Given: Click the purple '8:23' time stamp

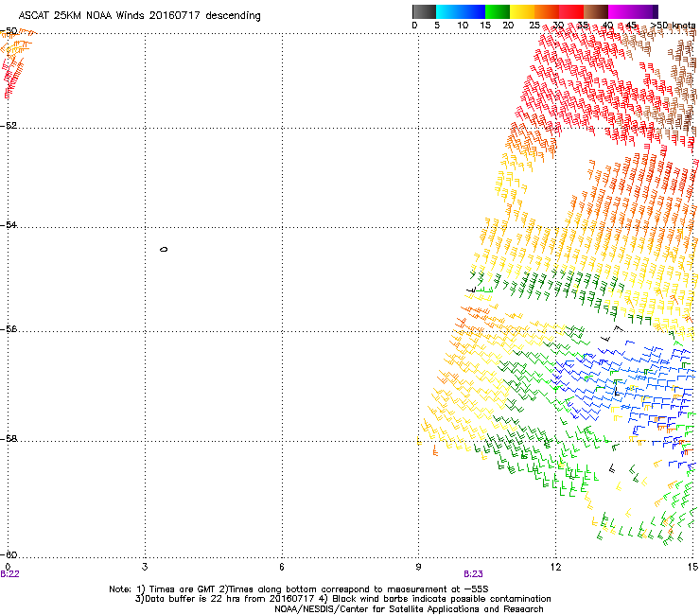Looking at the screenshot, I should pos(473,574).
